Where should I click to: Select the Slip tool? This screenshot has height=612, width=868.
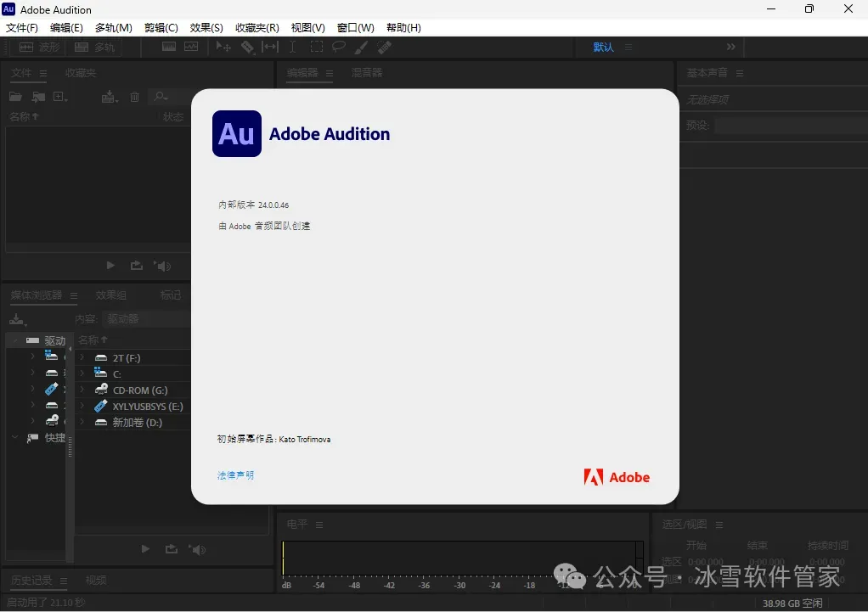270,47
